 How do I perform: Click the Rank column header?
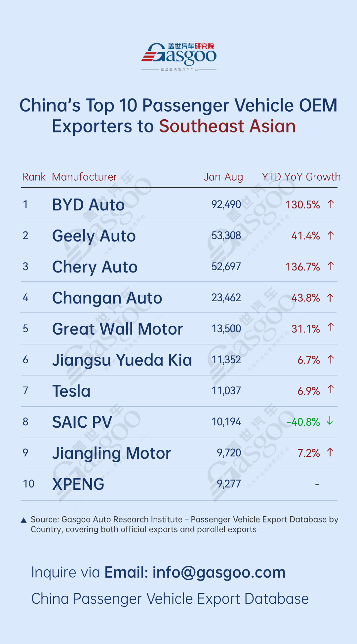(x=33, y=177)
